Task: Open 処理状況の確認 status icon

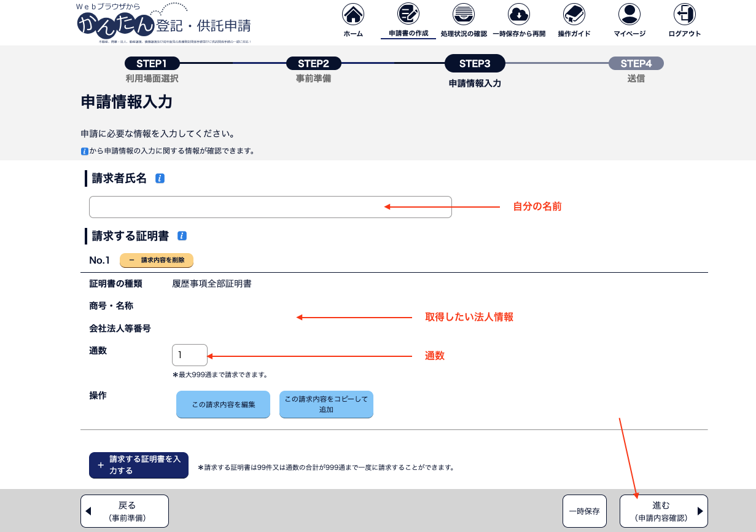Action: (x=463, y=14)
